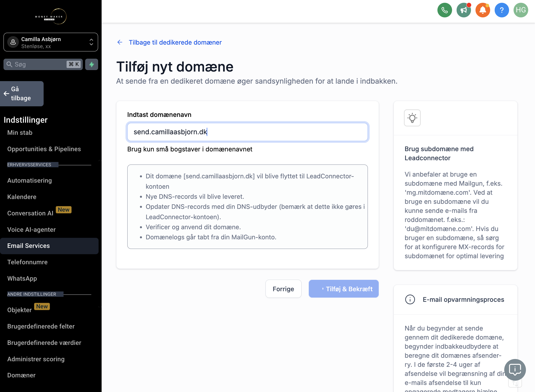The width and height of the screenshot is (535, 392).
Task: Open Brugerdefinerede felter settings
Action: pos(41,326)
